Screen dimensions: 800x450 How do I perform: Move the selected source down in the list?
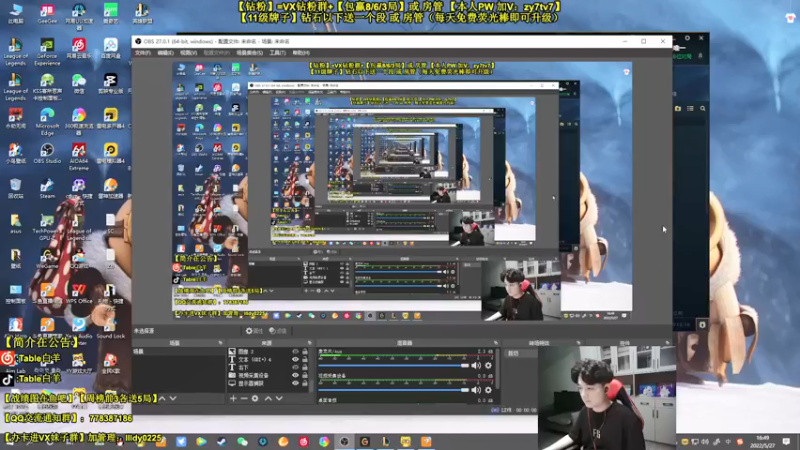(279, 398)
